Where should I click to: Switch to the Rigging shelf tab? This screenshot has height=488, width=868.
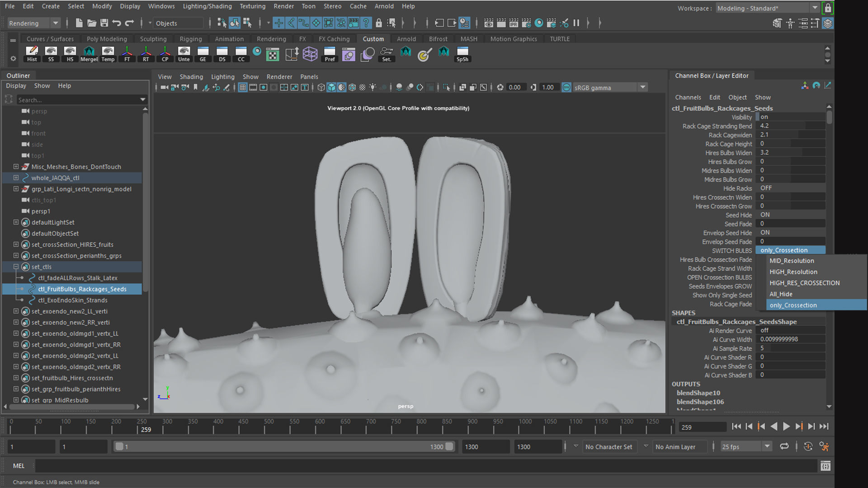click(190, 39)
